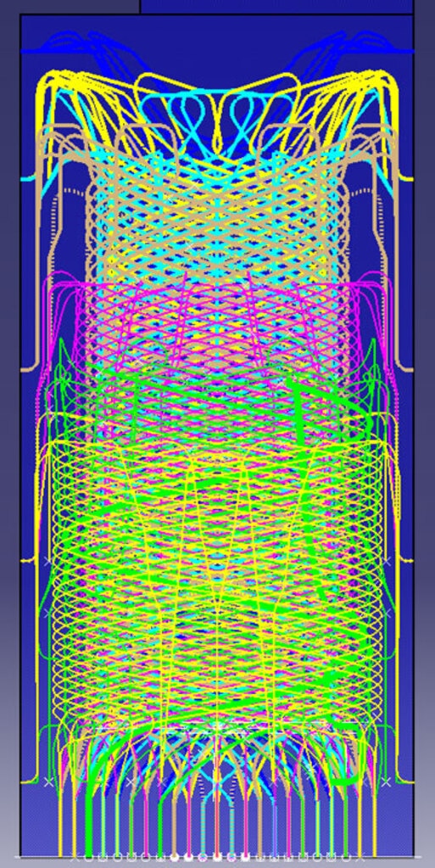Select the middle white X marker on the left side

tap(48, 613)
